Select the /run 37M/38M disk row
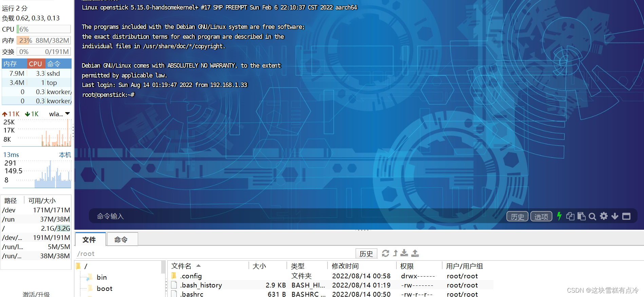Viewport: 644px width, 297px height. 36,219
